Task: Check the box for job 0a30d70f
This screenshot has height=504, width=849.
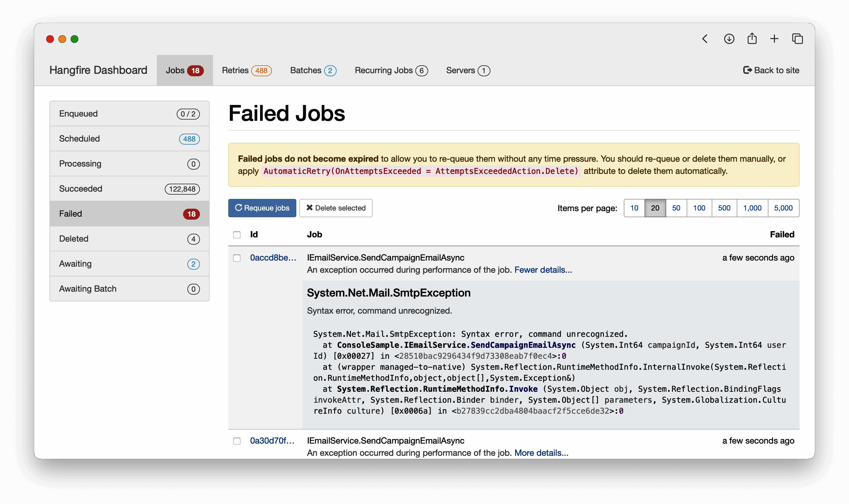Action: point(237,441)
